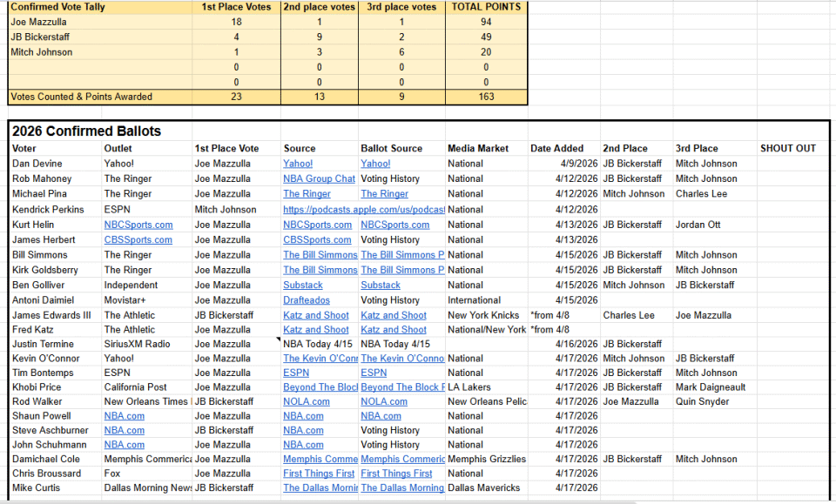This screenshot has height=504, width=836.
Task: Open the Apple podcasts link for Kendrick Perkins
Action: (364, 210)
